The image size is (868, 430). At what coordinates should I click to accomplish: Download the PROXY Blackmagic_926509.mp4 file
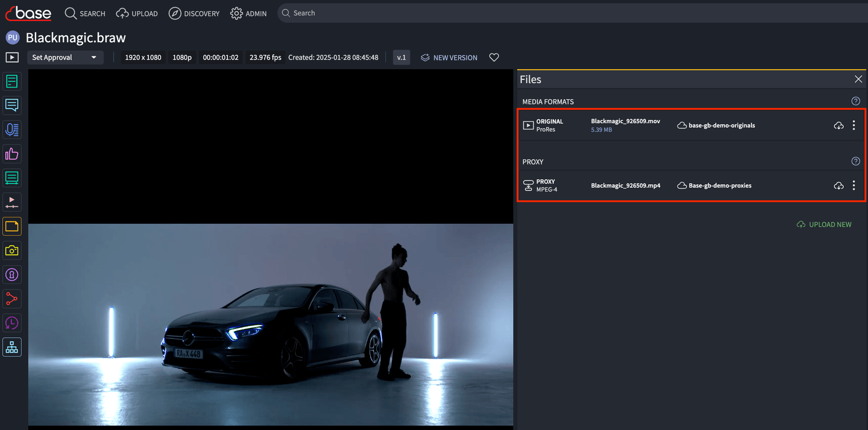(x=839, y=185)
